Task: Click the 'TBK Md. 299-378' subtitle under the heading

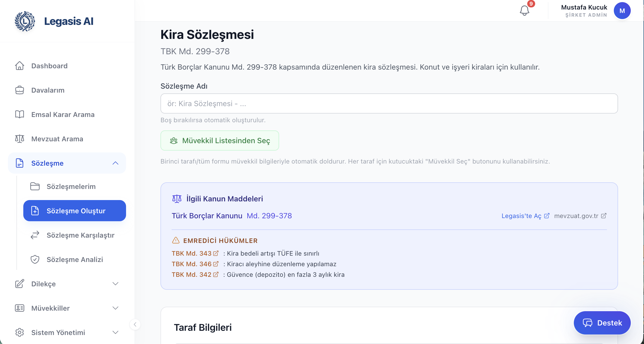Action: tap(195, 51)
